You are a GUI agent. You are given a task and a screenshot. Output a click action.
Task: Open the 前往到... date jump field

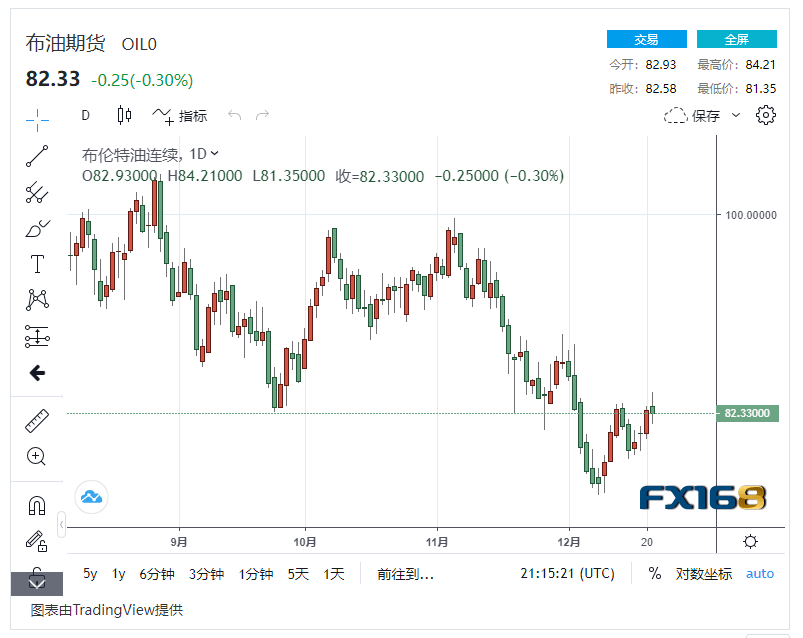[405, 574]
